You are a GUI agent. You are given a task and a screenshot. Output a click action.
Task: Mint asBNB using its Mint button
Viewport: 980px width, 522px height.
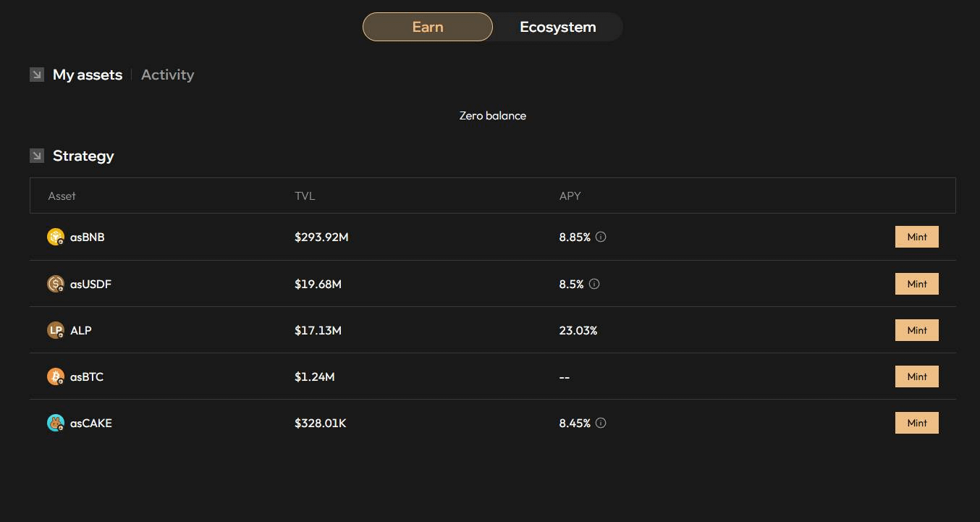coord(916,237)
